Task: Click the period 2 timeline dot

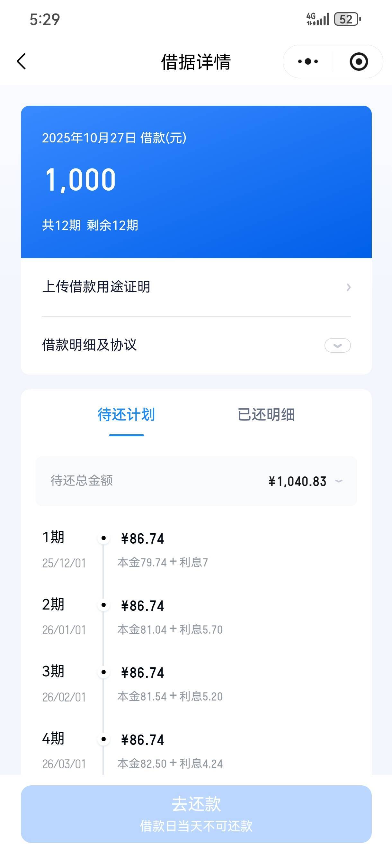Action: (x=103, y=605)
